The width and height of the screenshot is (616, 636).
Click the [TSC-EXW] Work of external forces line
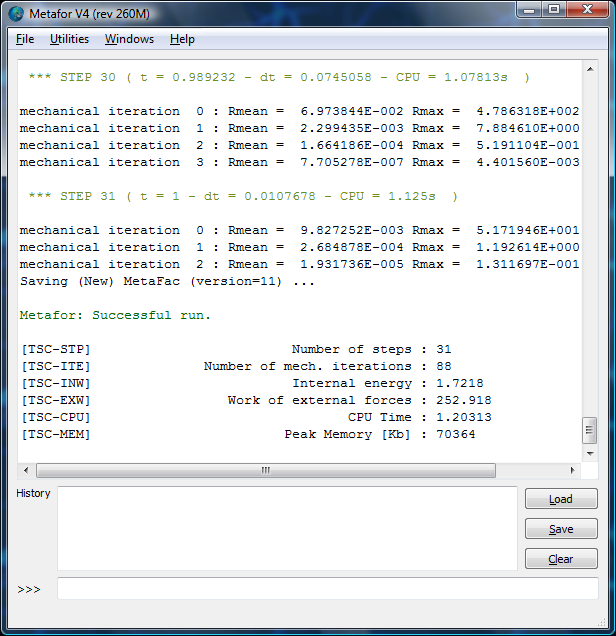256,400
